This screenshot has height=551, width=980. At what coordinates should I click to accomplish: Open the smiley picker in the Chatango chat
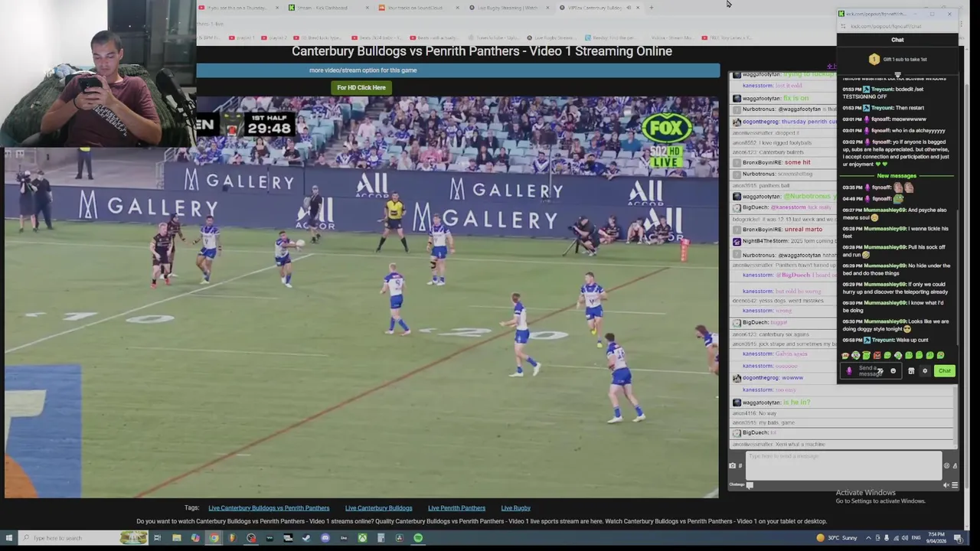tap(946, 465)
